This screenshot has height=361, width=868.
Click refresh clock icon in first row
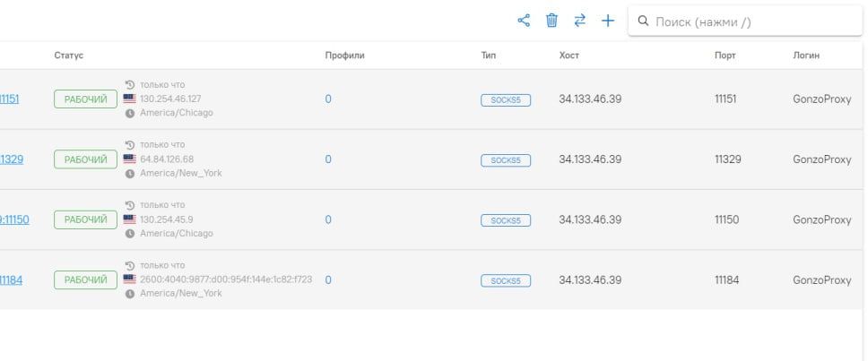(130, 84)
